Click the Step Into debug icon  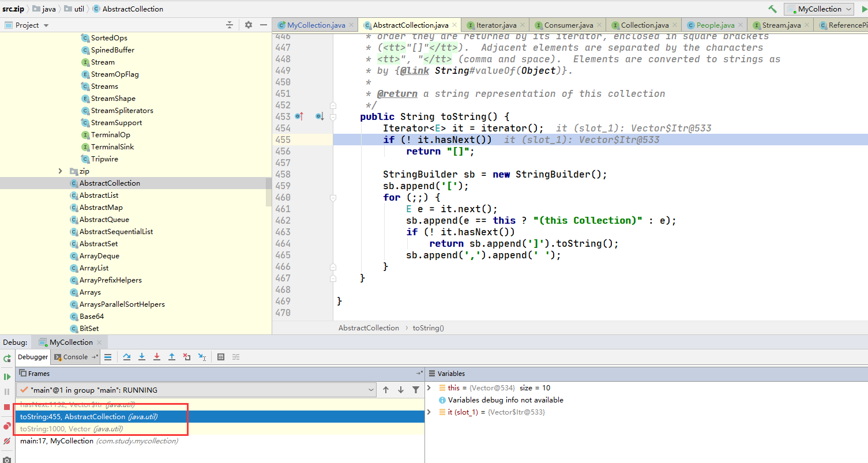point(142,357)
